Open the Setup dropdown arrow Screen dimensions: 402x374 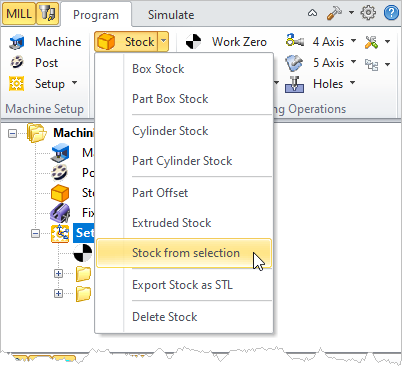click(74, 82)
